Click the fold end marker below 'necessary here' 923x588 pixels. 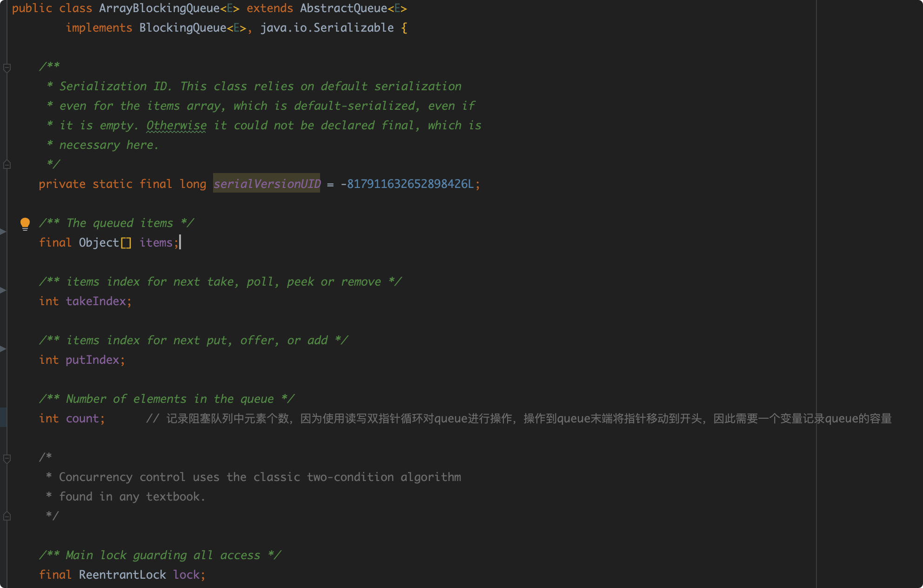7,165
